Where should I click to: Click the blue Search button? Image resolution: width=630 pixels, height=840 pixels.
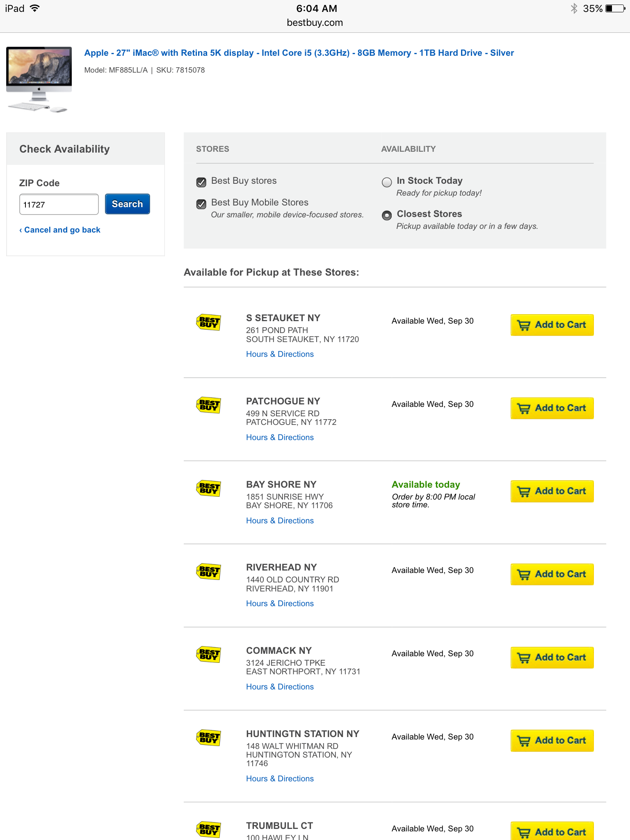coord(127,204)
